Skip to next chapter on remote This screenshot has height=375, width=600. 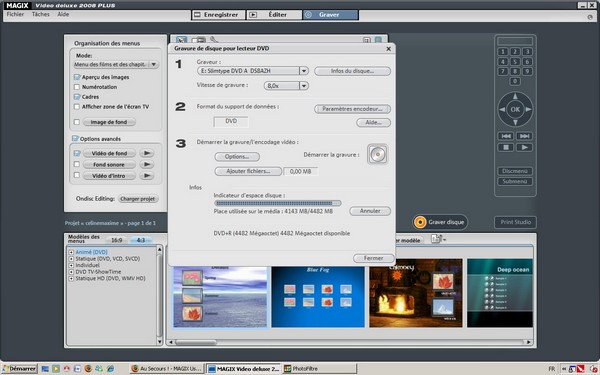click(x=524, y=136)
